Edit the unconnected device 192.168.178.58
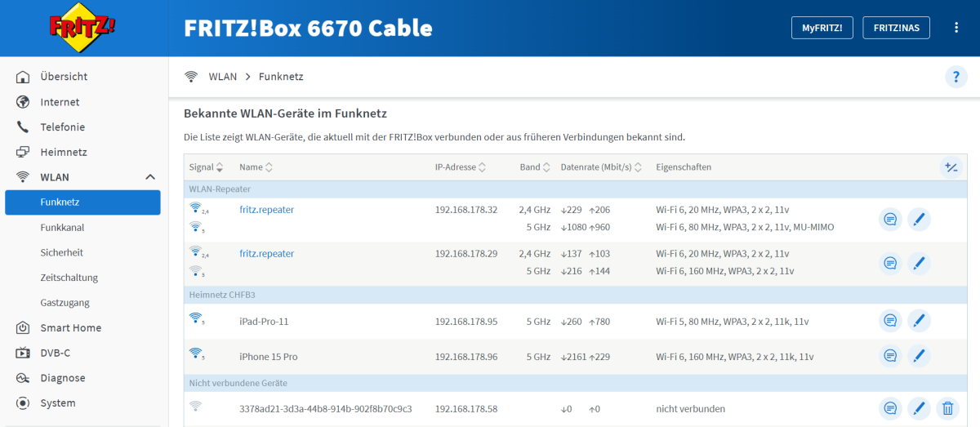Image resolution: width=980 pixels, height=427 pixels. [x=919, y=408]
